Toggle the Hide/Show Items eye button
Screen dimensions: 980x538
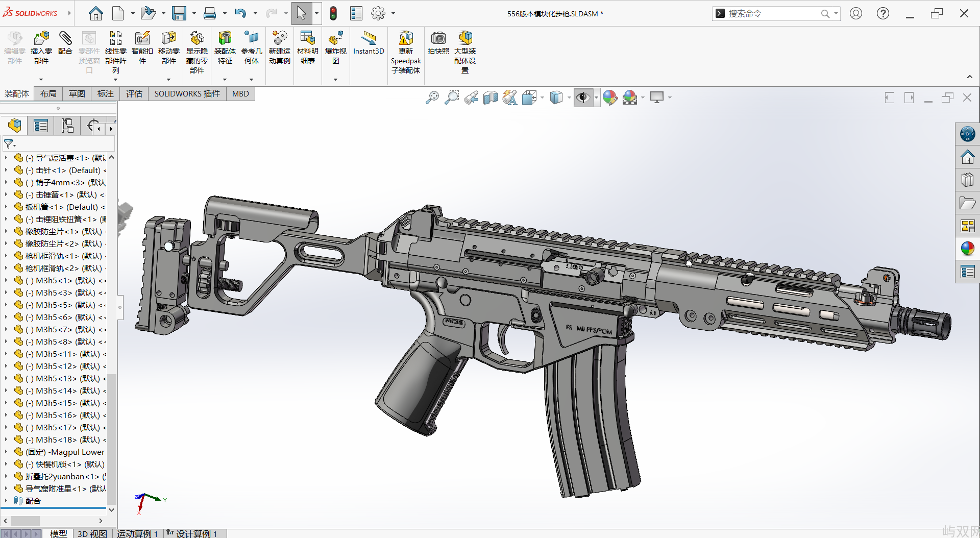point(582,97)
